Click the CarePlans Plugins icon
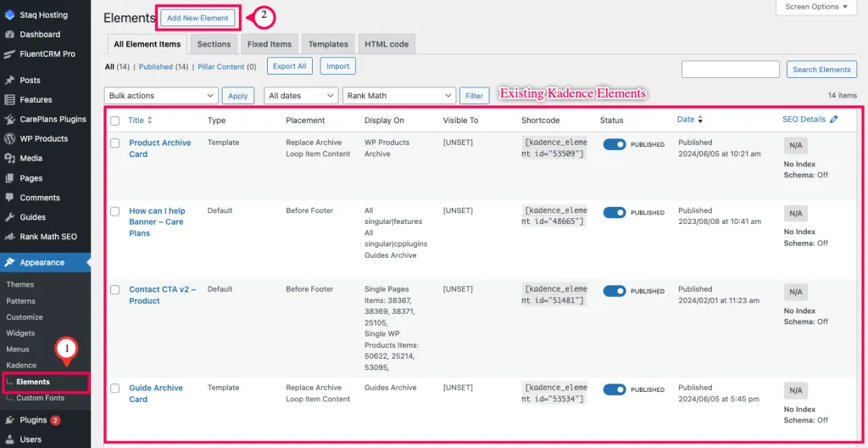The height and width of the screenshot is (448, 868). point(9,119)
